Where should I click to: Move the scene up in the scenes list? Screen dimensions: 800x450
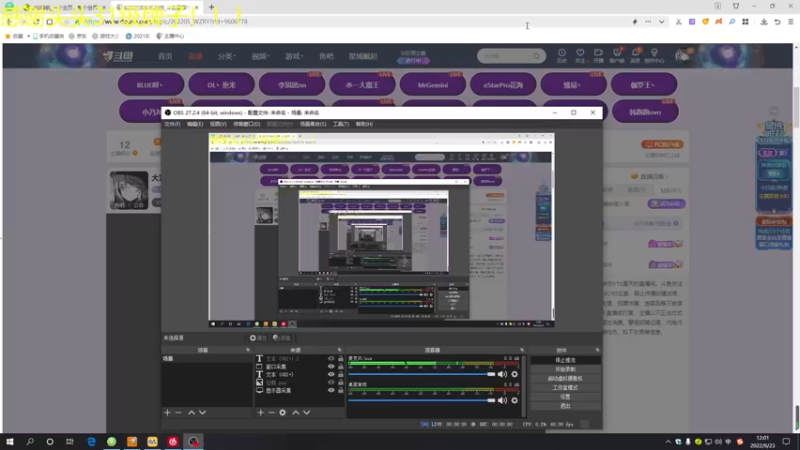coord(191,412)
